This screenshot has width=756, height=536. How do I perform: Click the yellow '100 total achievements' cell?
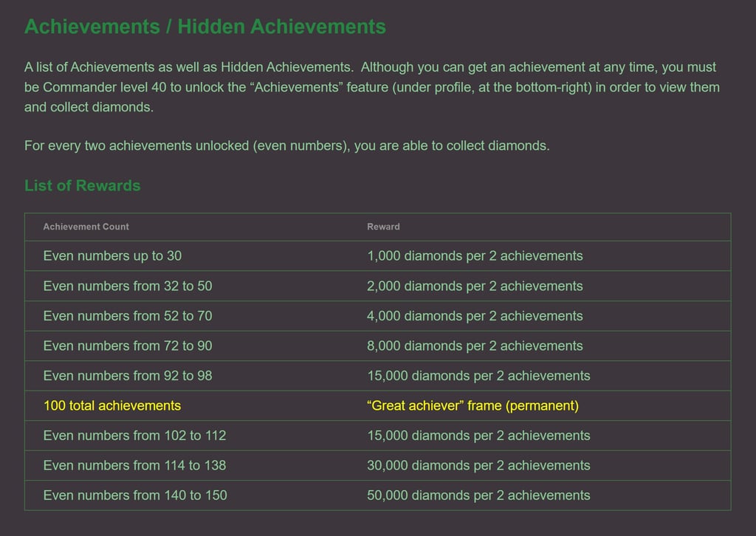tap(112, 405)
